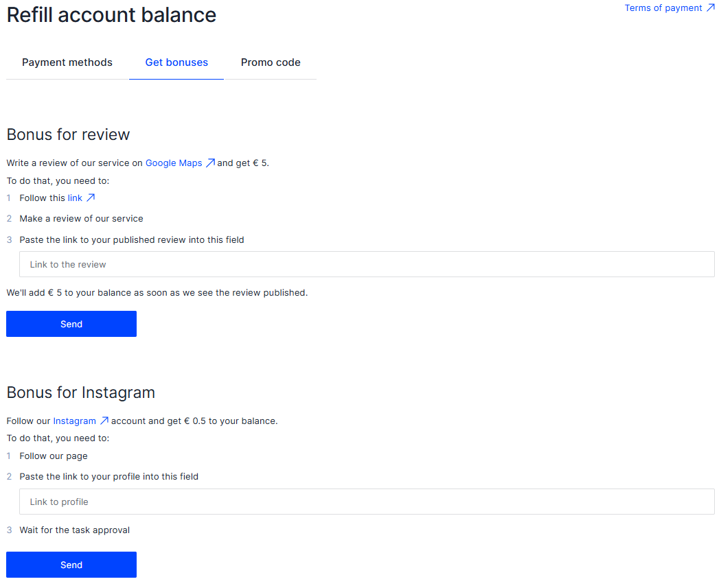The height and width of the screenshot is (588, 721).
Task: Click the arrow icon next to 'Follow this link'
Action: [91, 198]
